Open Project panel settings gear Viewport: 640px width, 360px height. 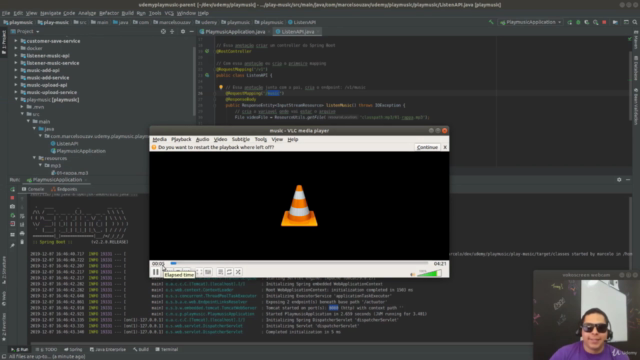(183, 31)
